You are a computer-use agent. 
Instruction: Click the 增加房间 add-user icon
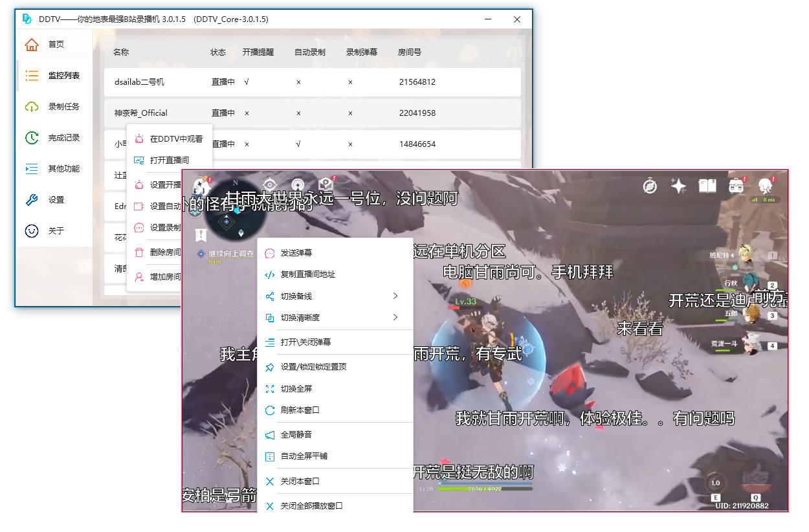pyautogui.click(x=139, y=277)
